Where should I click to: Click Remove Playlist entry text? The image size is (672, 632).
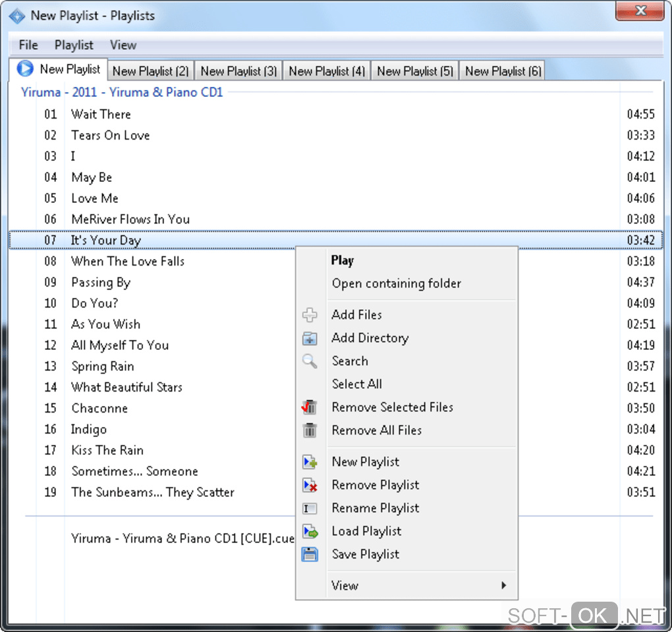376,485
